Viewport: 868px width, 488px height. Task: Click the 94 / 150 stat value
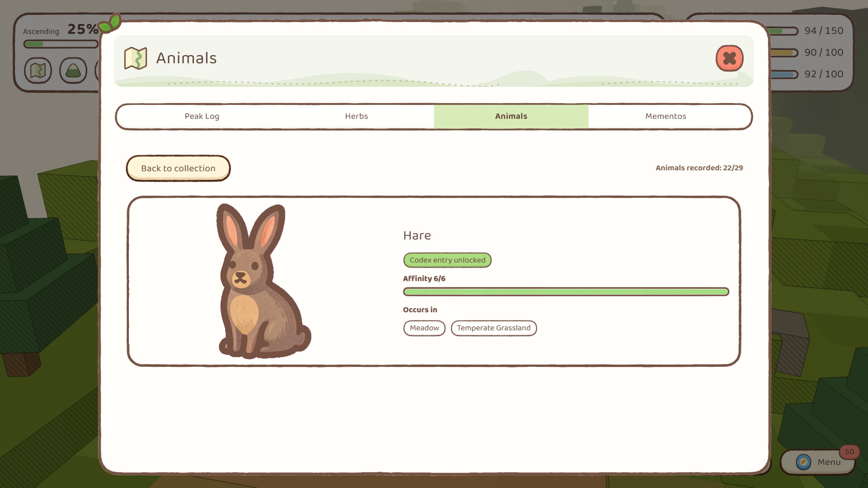click(824, 31)
